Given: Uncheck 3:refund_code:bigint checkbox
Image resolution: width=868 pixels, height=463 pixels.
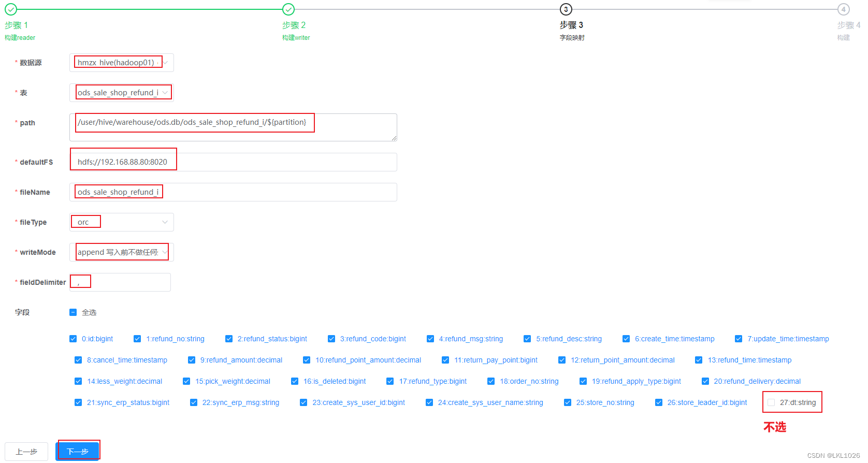Looking at the screenshot, I should [331, 339].
